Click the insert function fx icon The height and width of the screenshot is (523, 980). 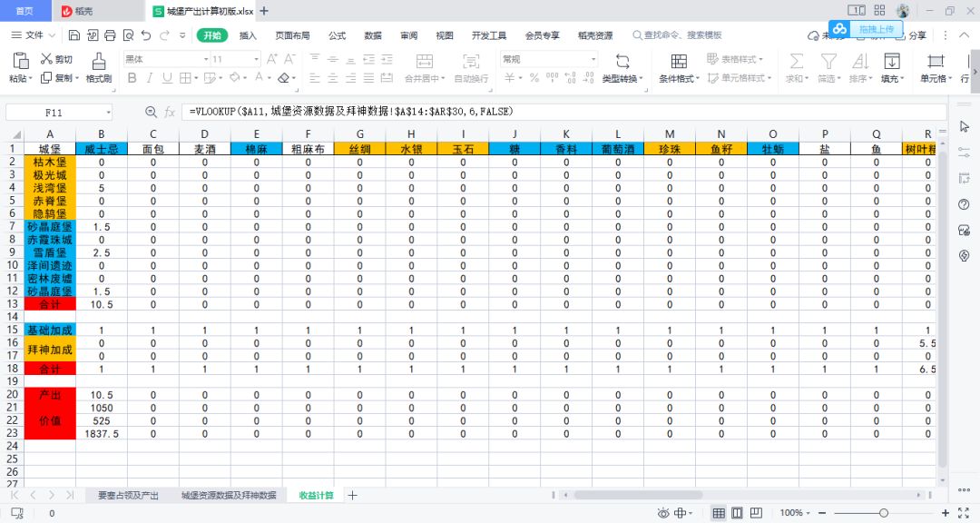[x=170, y=112]
